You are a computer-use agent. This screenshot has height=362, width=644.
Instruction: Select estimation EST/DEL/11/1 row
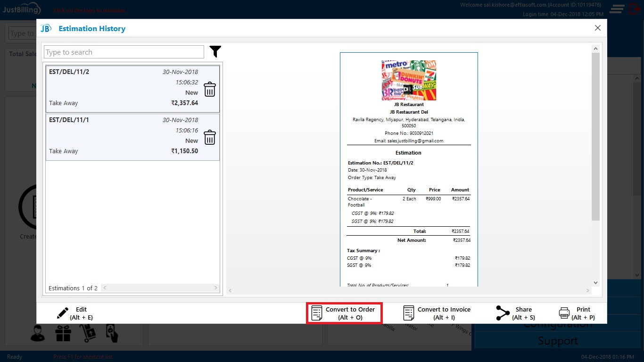click(132, 137)
